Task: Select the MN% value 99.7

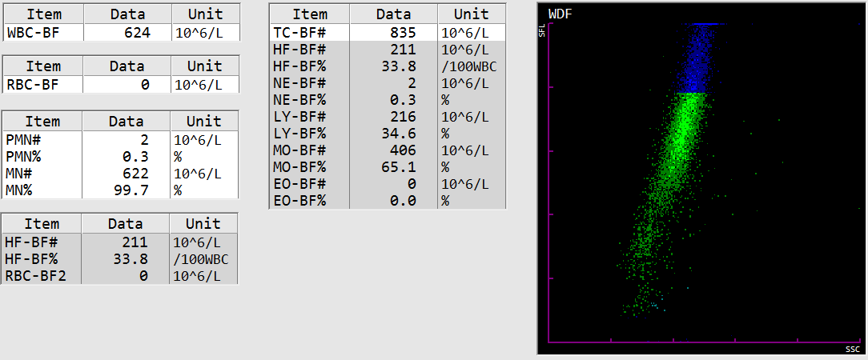Action: 133,190
